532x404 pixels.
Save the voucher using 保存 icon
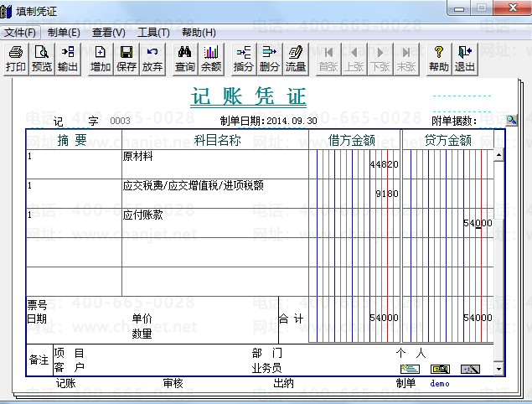pyautogui.click(x=127, y=59)
